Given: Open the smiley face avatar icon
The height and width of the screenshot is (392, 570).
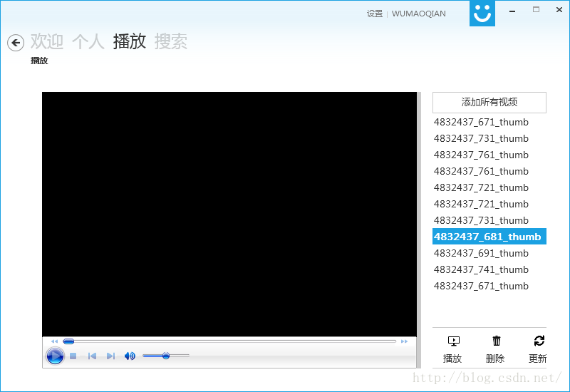Looking at the screenshot, I should pyautogui.click(x=482, y=14).
